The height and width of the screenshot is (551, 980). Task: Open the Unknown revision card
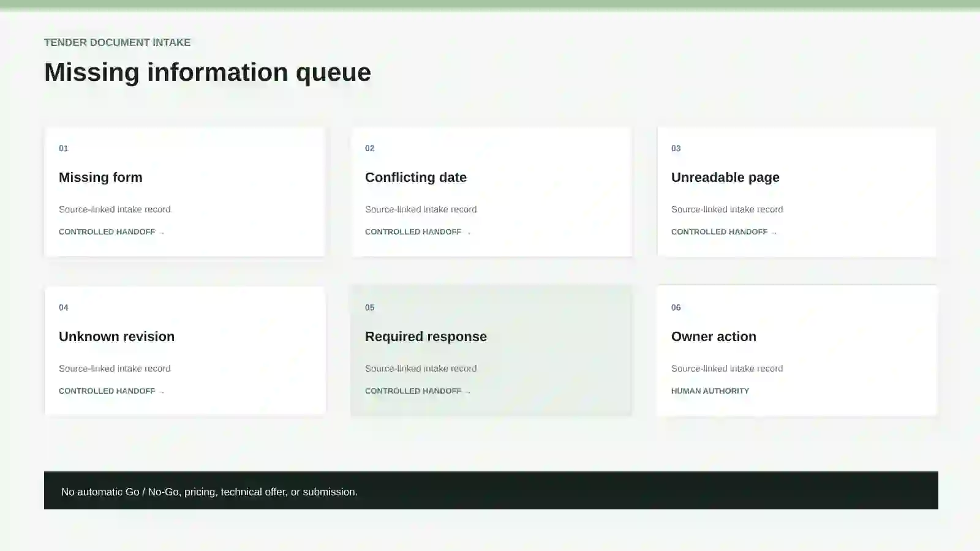(184, 351)
